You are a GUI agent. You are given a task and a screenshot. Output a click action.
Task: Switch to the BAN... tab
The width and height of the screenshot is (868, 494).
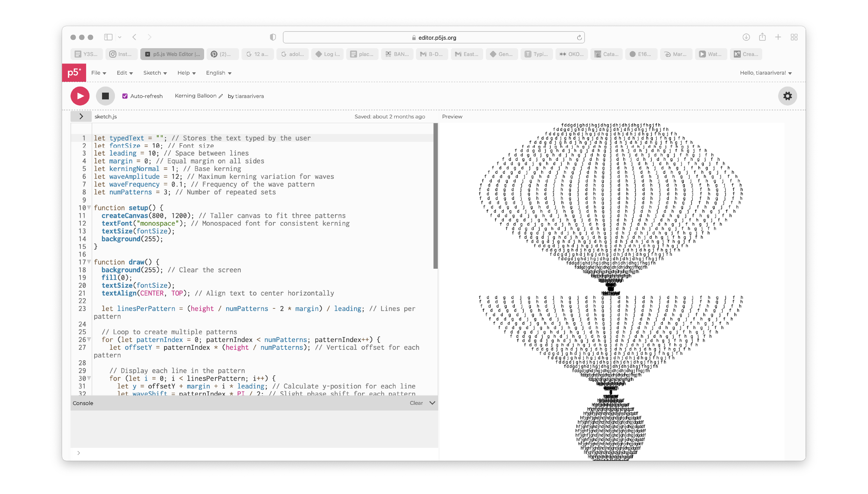coord(397,54)
